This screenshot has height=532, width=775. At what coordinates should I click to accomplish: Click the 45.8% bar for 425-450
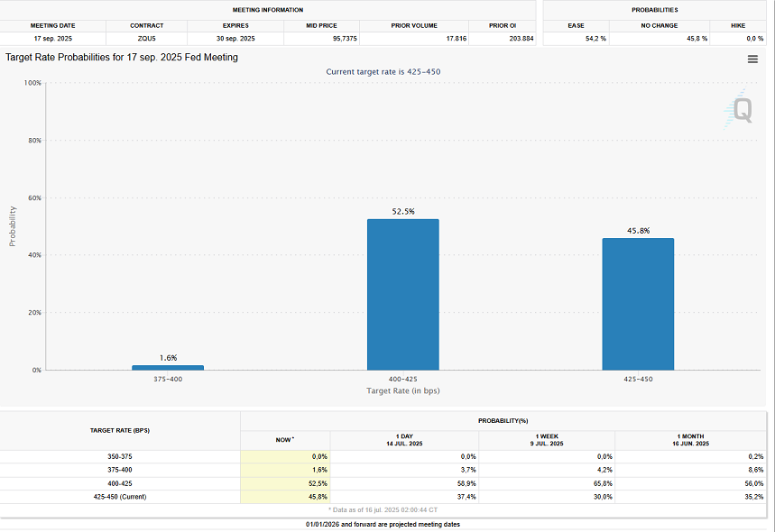(x=638, y=304)
